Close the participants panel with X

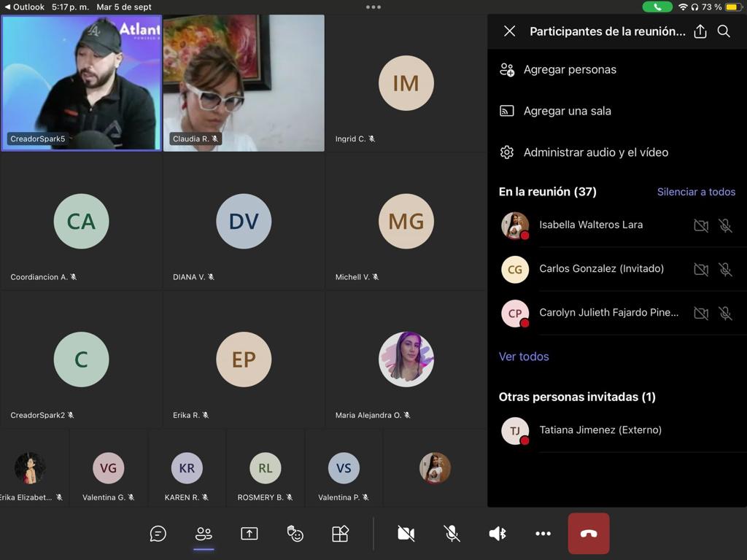(x=510, y=31)
